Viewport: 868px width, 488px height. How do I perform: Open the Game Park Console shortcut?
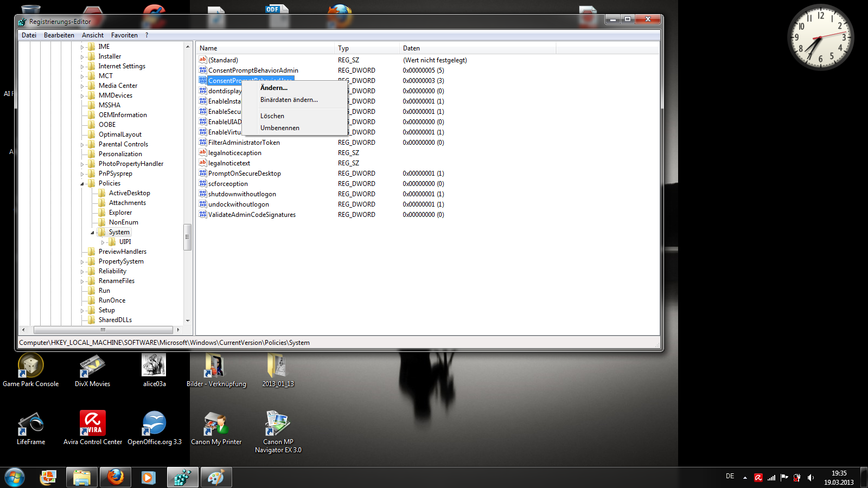coord(31,370)
